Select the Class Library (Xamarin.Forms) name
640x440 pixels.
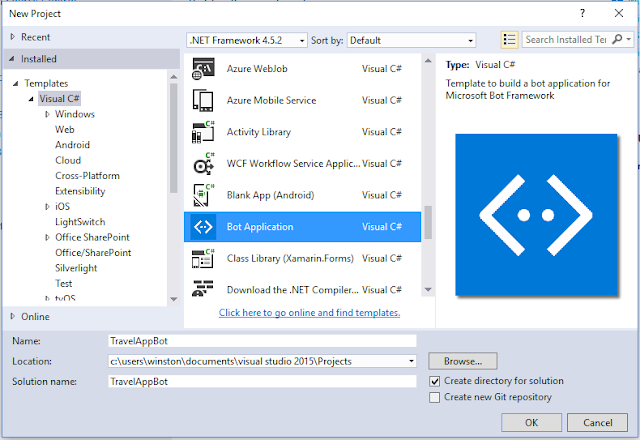coord(290,258)
